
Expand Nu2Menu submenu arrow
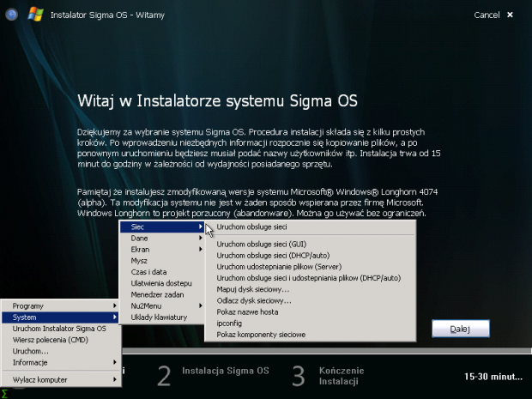point(201,305)
